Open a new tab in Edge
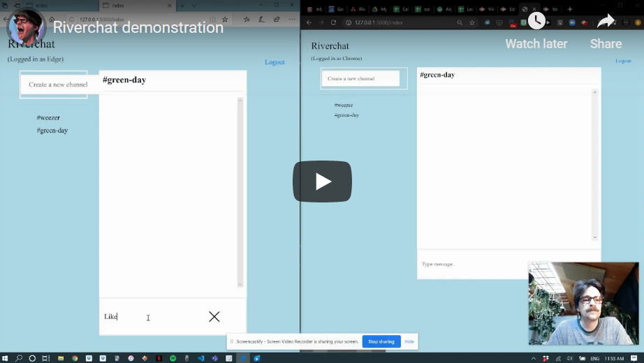644x363 pixels. (182, 6)
